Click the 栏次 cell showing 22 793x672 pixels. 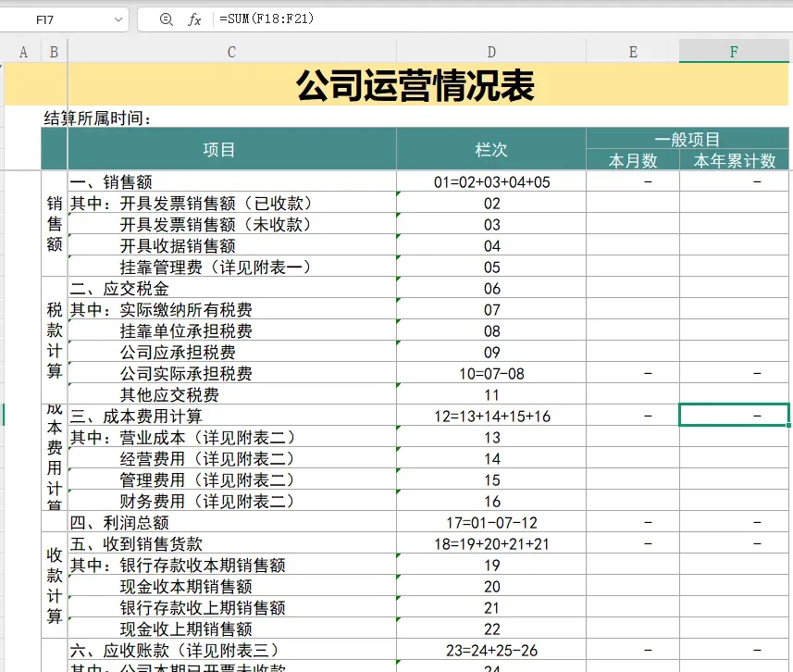[x=491, y=628]
